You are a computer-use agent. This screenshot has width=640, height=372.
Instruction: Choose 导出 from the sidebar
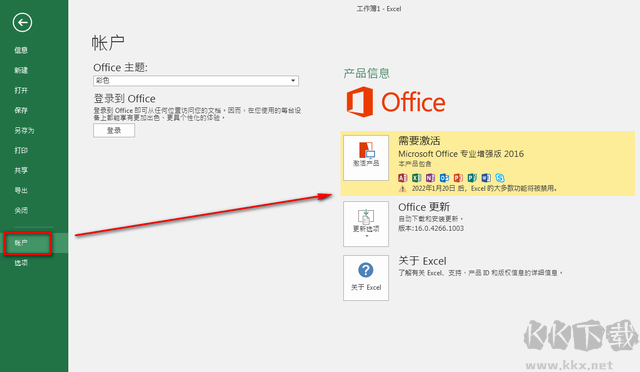coord(21,190)
